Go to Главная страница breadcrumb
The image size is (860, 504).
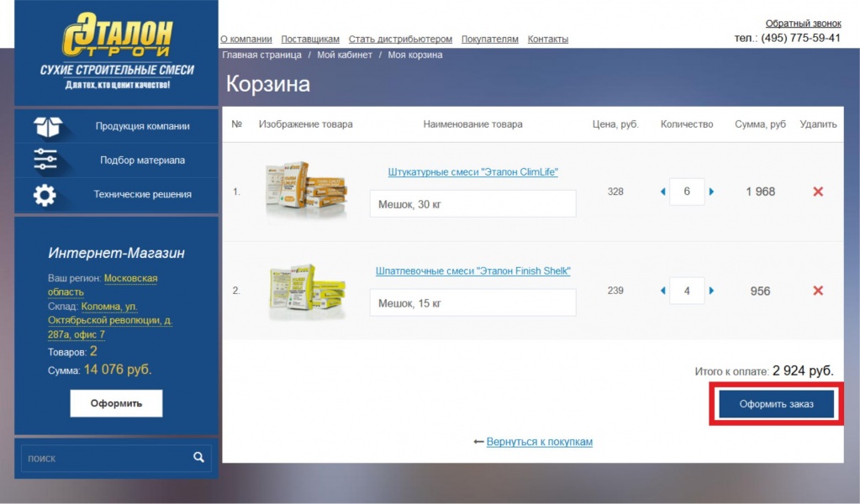coord(261,55)
